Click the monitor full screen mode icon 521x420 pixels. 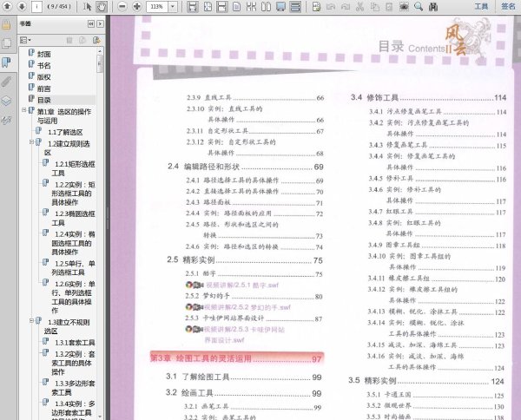[280, 6]
